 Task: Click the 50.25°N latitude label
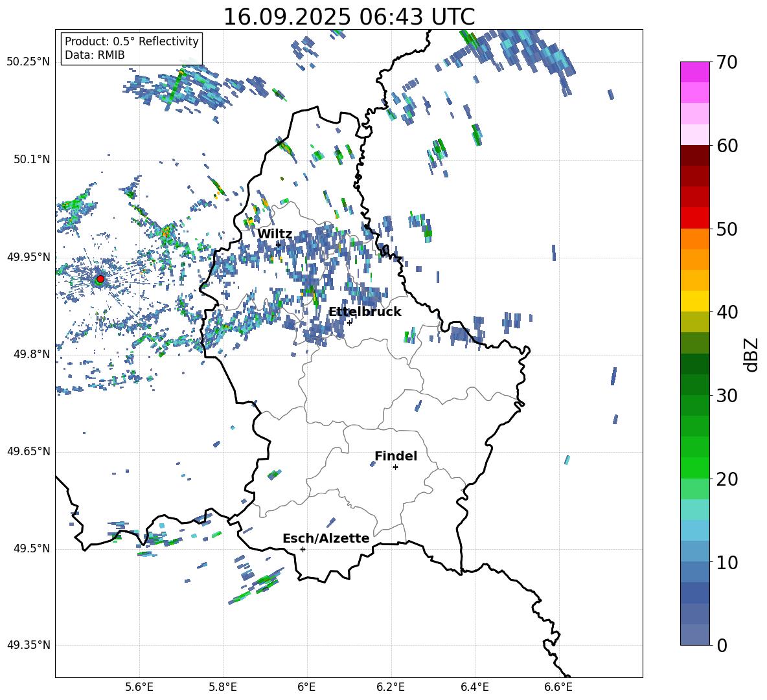point(28,62)
